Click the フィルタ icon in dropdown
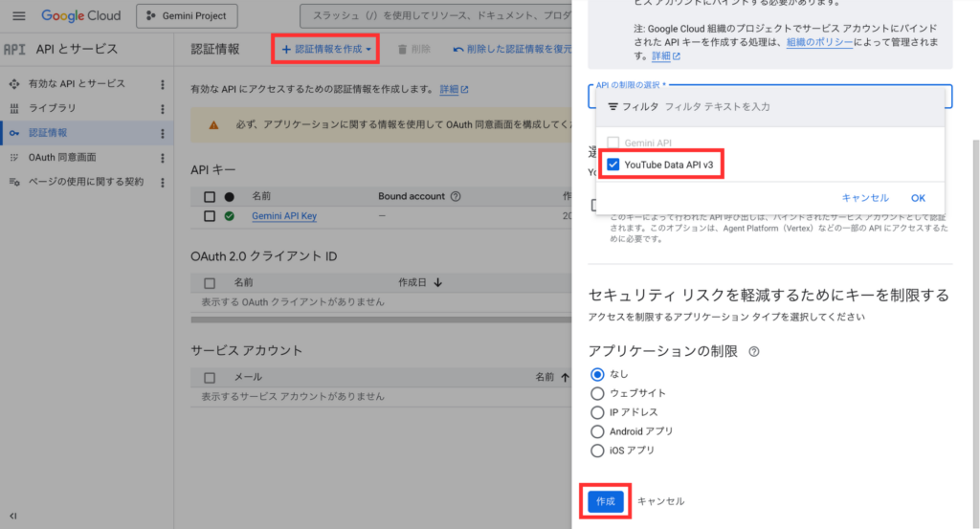Image resolution: width=980 pixels, height=529 pixels. (613, 107)
